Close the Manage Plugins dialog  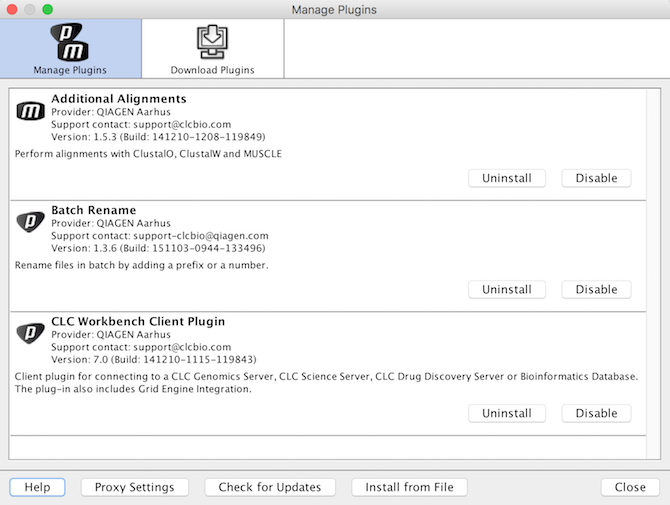(630, 487)
